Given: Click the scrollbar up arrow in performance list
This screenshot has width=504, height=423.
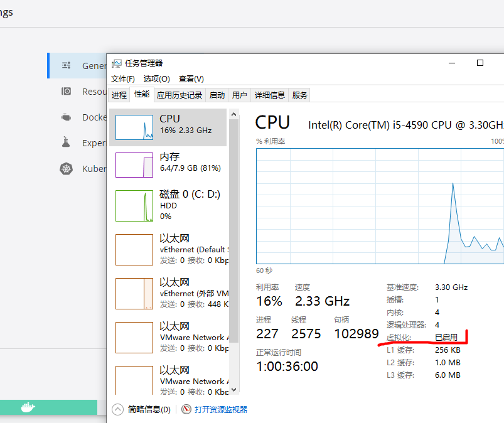Looking at the screenshot, I should tap(233, 113).
